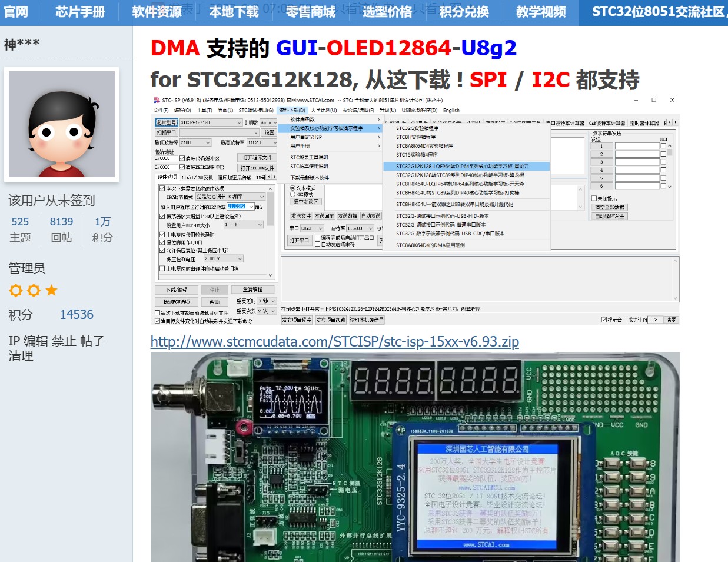
Task: Click the STC-ISP title bar app icon
Action: 157,100
